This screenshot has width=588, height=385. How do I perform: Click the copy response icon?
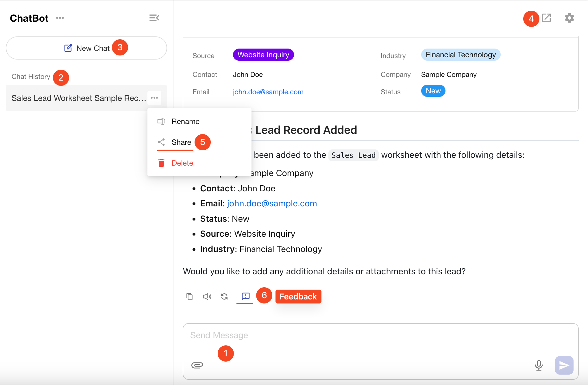click(x=189, y=297)
